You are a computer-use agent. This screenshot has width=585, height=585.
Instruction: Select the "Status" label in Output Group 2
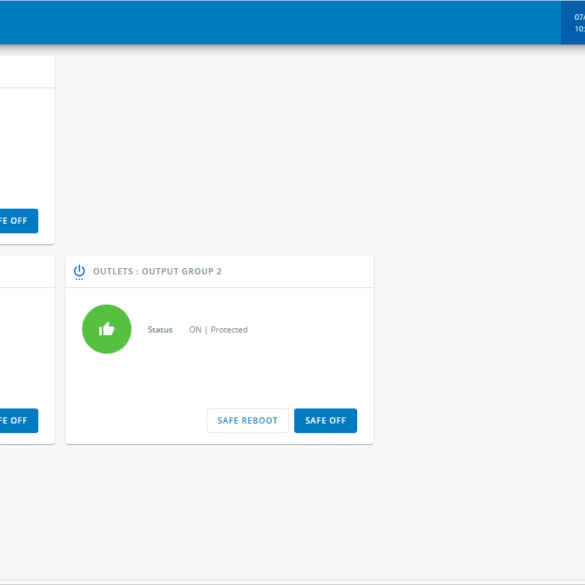point(160,330)
